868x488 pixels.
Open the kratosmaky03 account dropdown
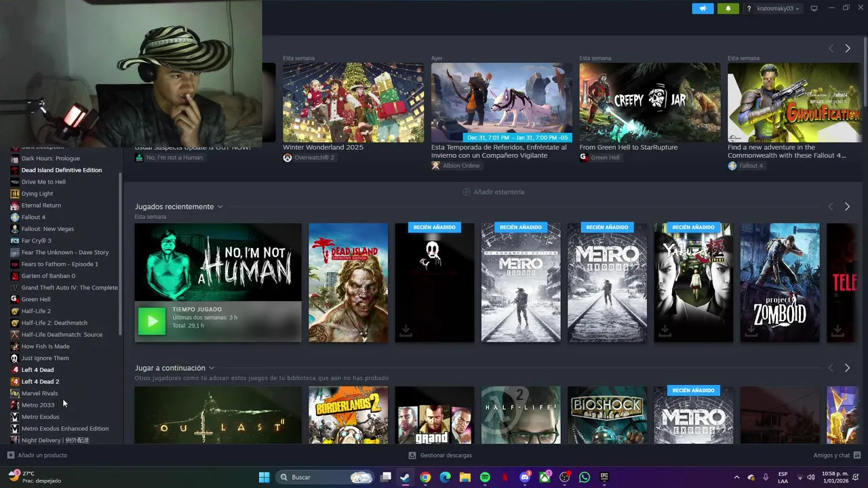779,9
